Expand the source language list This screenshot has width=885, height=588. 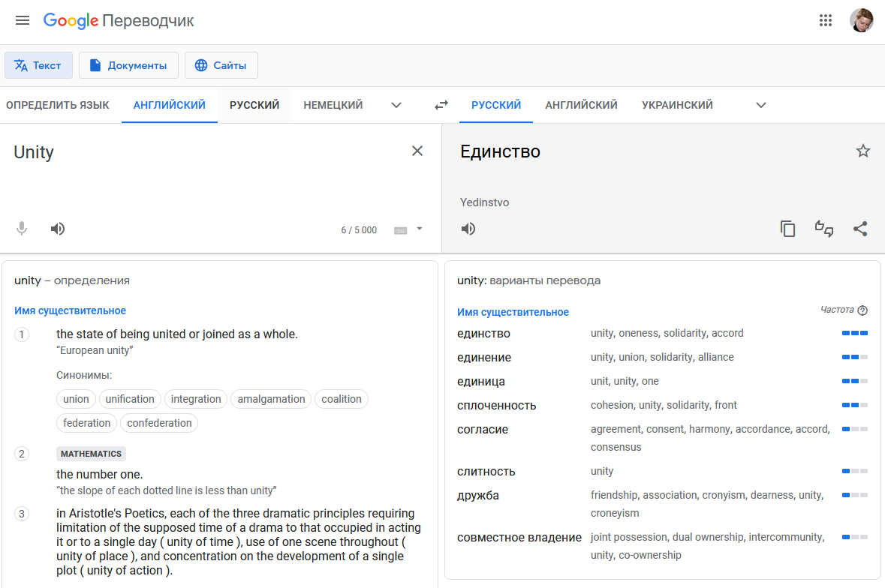(396, 105)
